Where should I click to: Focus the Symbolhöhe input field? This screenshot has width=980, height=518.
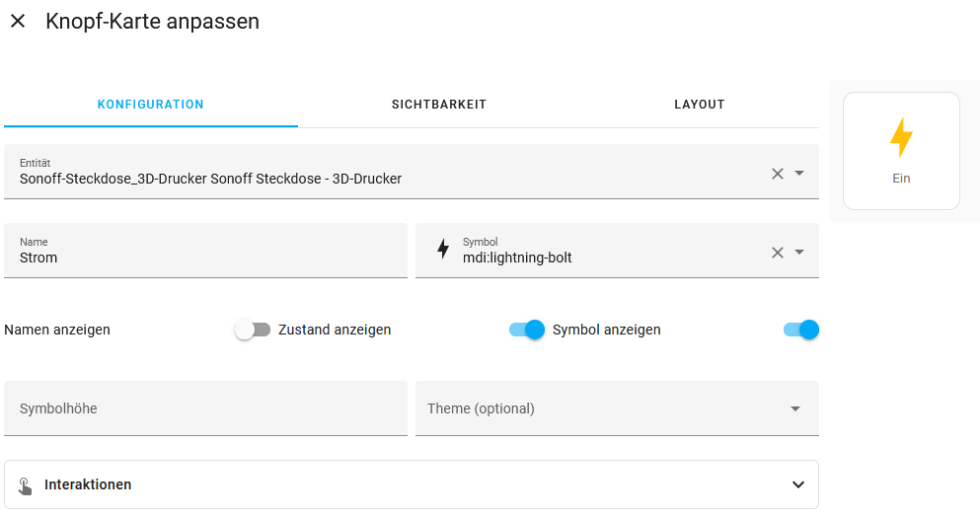tap(205, 408)
